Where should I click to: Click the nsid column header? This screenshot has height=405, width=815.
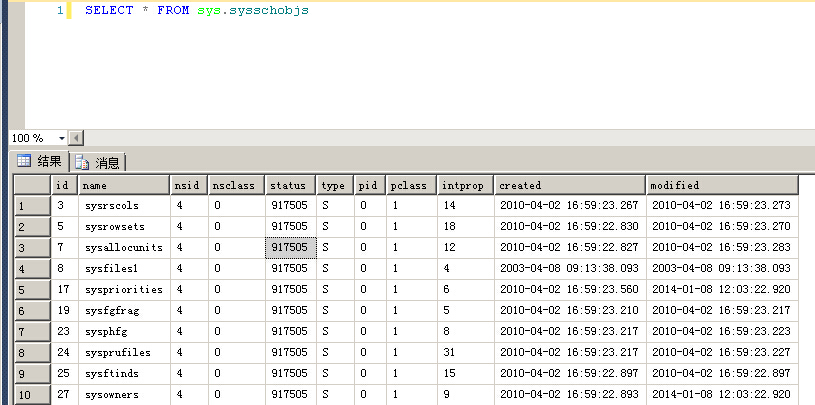coord(189,185)
